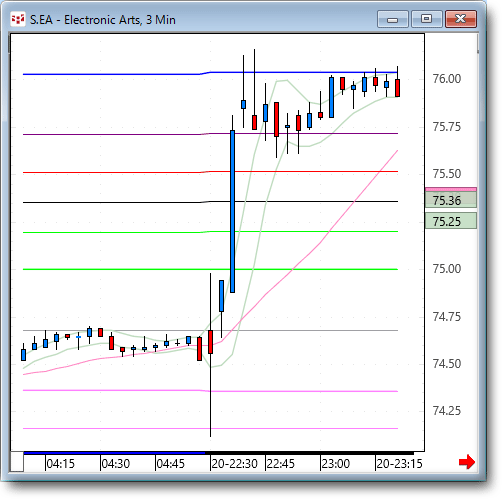Click the 04:45 time axis label
The width and height of the screenshot is (504, 499).
[170, 463]
